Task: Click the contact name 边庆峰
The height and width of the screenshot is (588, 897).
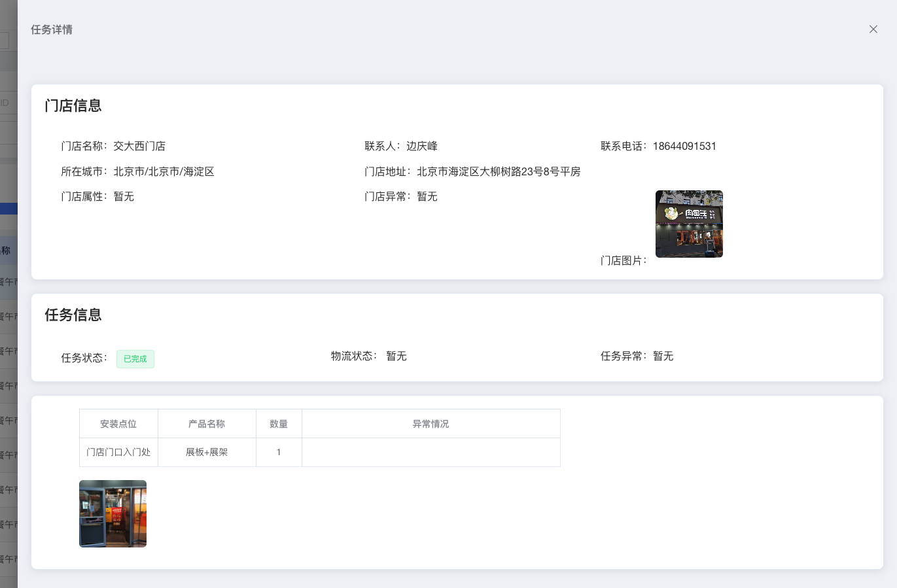Action: point(422,146)
